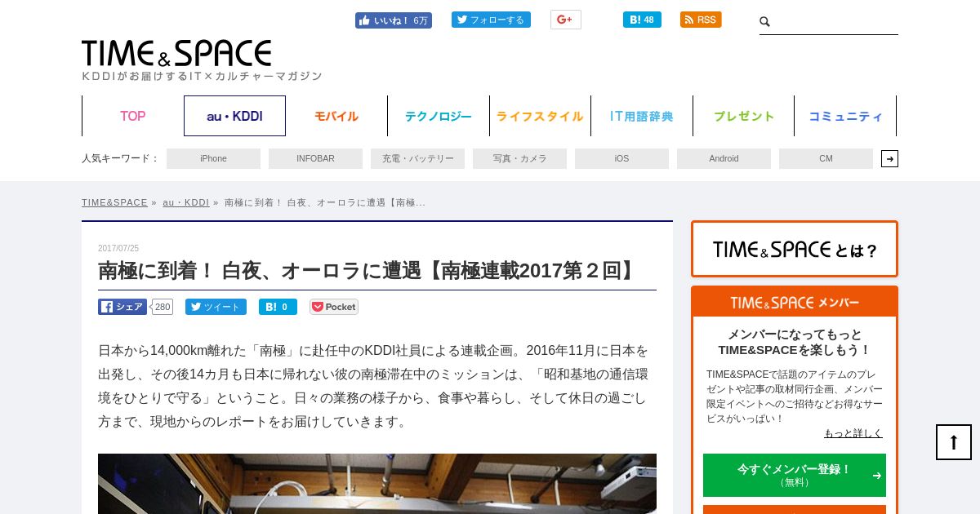Click the article headline 南極に到着！
This screenshot has height=514, width=980.
(369, 271)
